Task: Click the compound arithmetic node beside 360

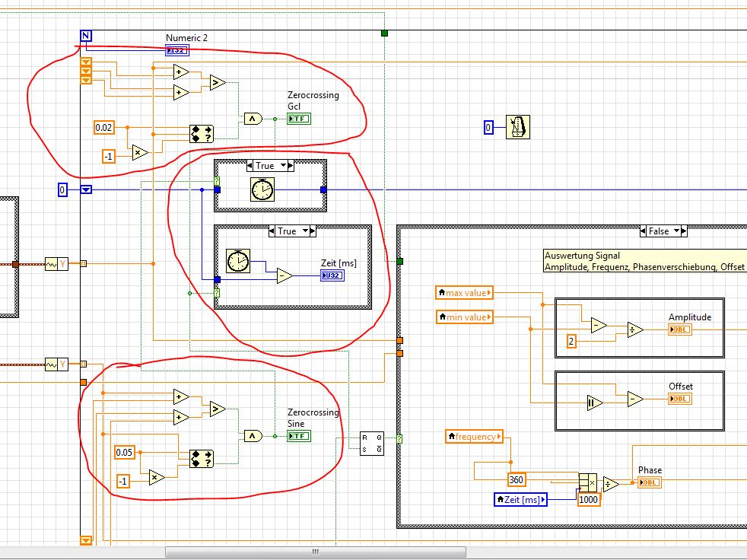Action: coord(588,483)
